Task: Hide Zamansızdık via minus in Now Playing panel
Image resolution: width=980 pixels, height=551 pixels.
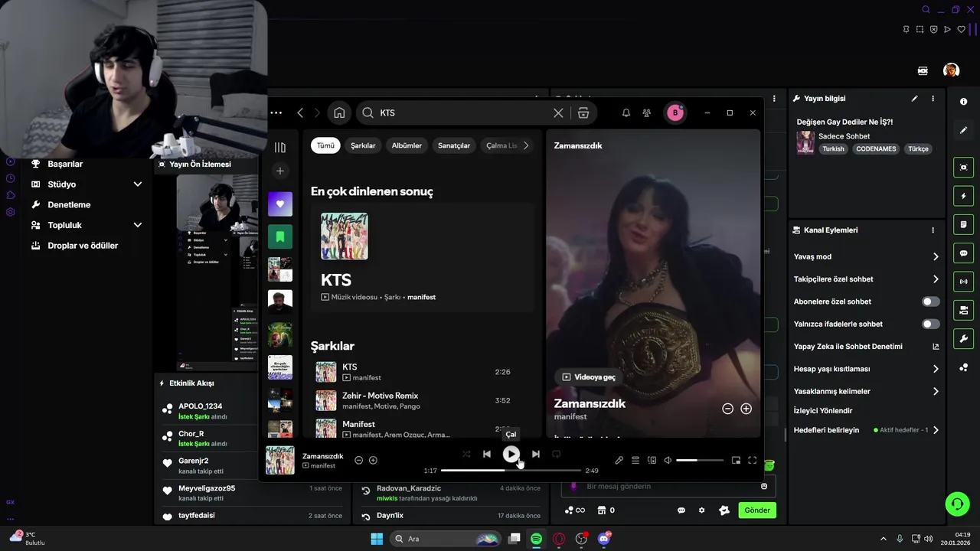Action: [x=727, y=409]
